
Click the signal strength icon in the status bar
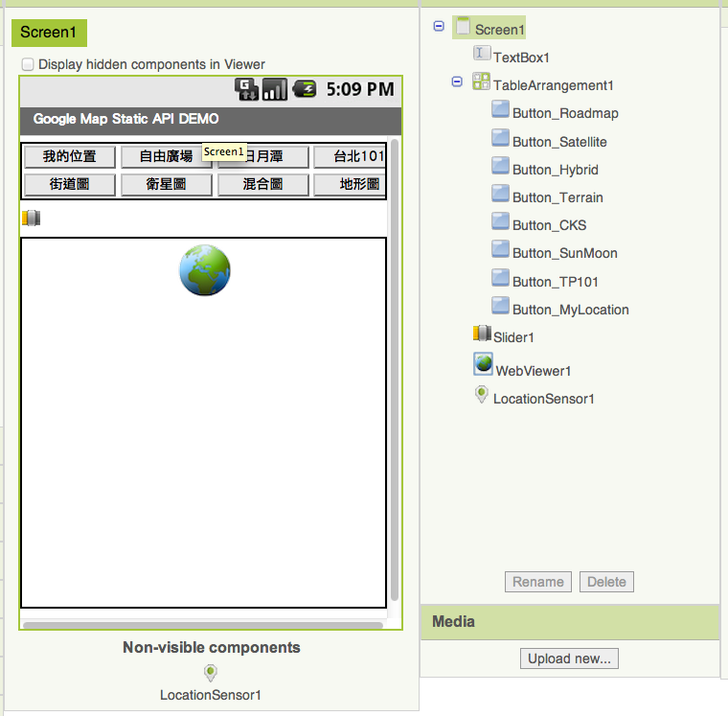pos(275,89)
